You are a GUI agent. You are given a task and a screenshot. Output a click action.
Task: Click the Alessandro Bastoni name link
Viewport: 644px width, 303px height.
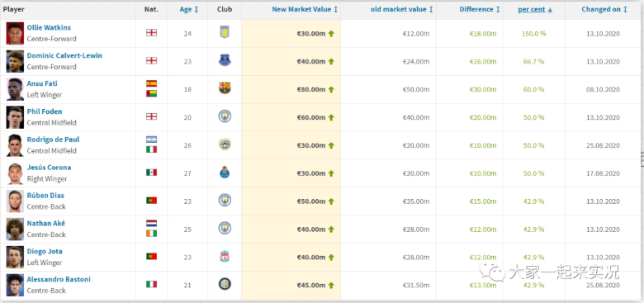[59, 280]
